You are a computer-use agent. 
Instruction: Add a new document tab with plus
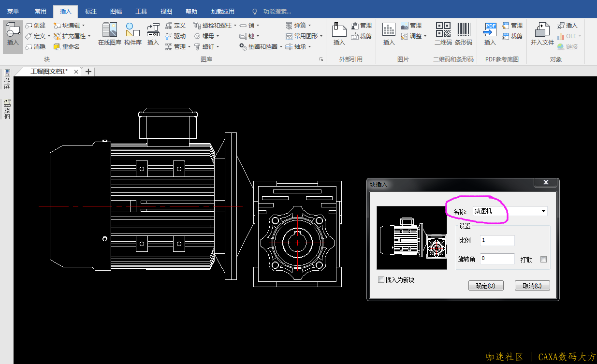click(x=88, y=72)
